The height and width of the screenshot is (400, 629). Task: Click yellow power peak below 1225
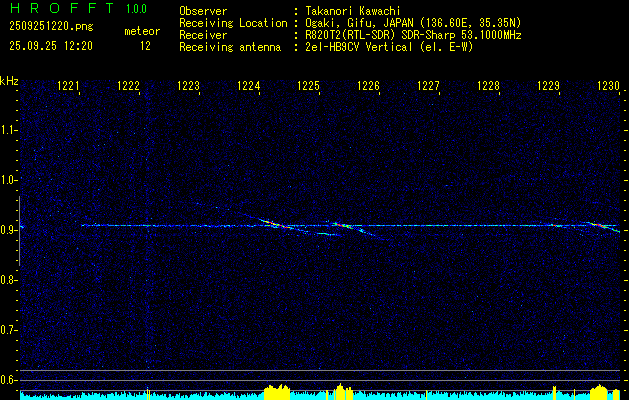coord(341,392)
